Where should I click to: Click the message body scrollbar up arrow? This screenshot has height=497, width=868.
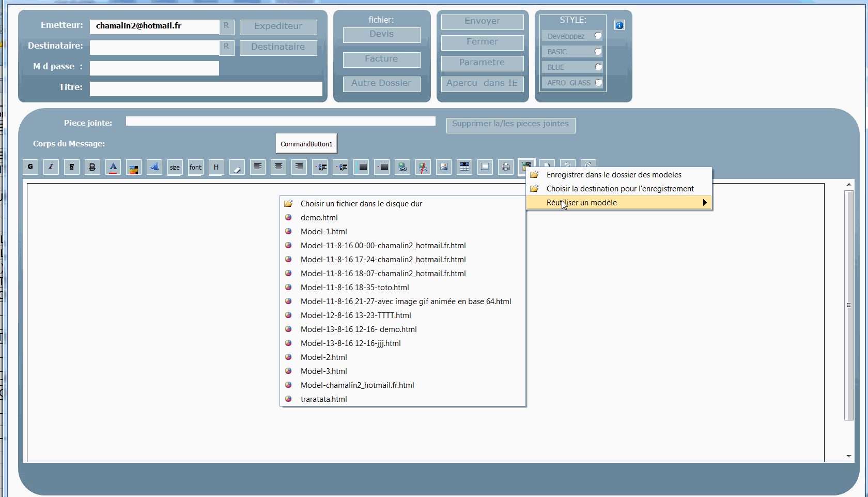[849, 184]
